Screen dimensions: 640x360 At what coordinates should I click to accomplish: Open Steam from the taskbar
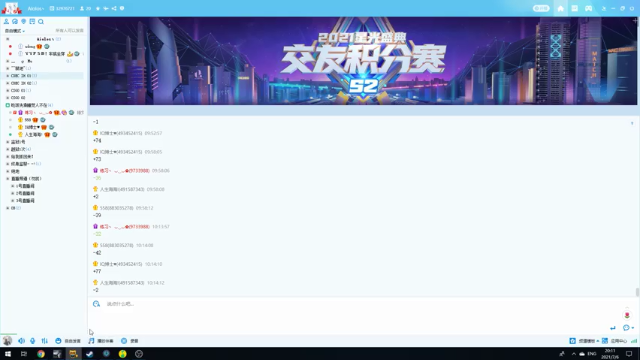coord(89,354)
